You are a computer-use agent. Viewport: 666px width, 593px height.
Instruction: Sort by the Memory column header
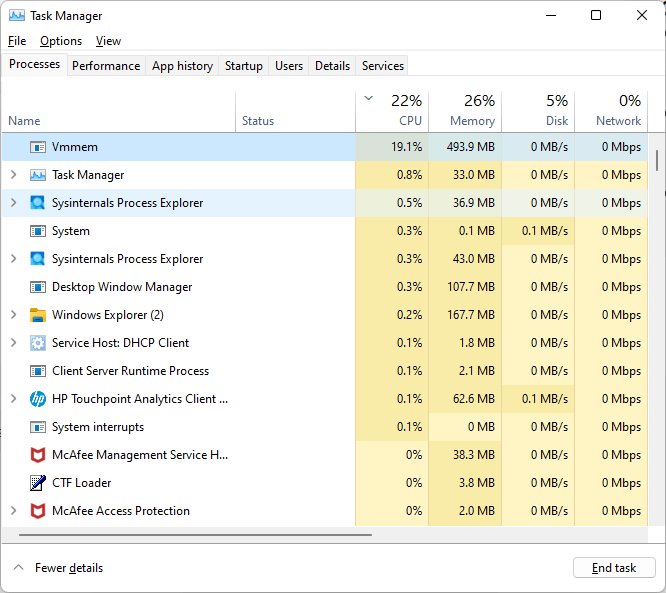(465, 112)
